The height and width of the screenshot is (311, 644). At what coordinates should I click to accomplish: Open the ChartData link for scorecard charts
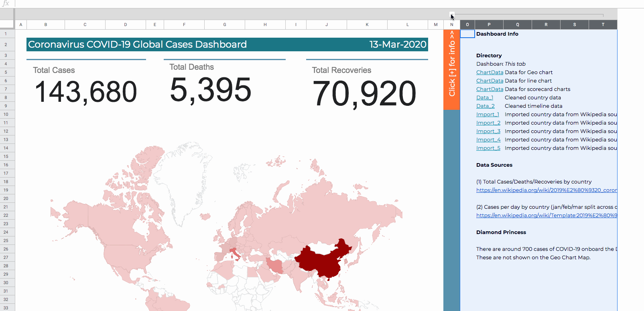coord(490,89)
